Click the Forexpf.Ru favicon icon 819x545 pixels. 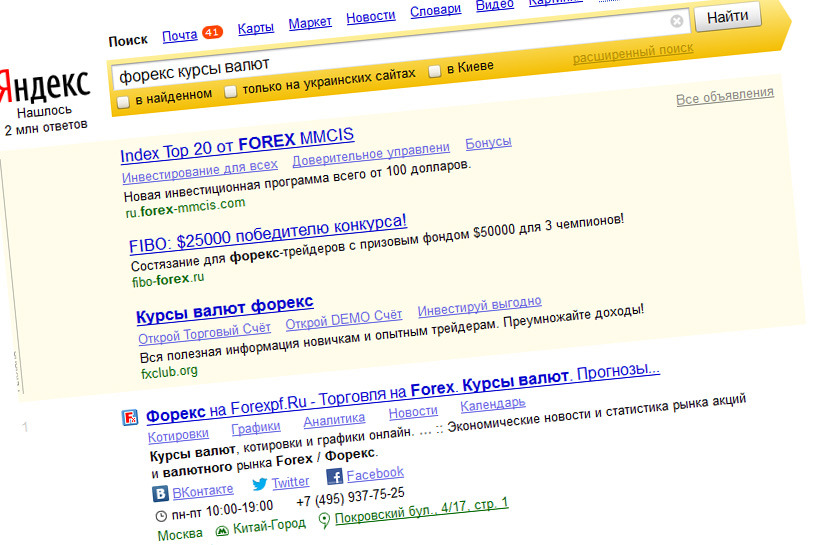[130, 418]
